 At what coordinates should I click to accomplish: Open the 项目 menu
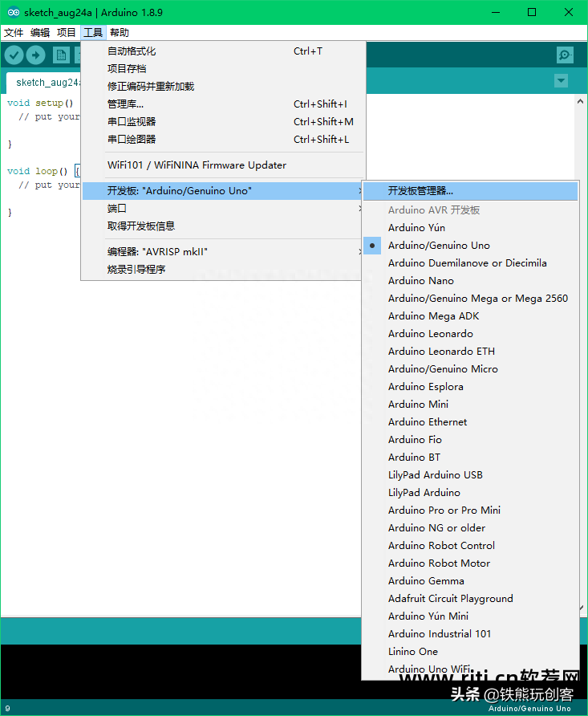(x=67, y=33)
